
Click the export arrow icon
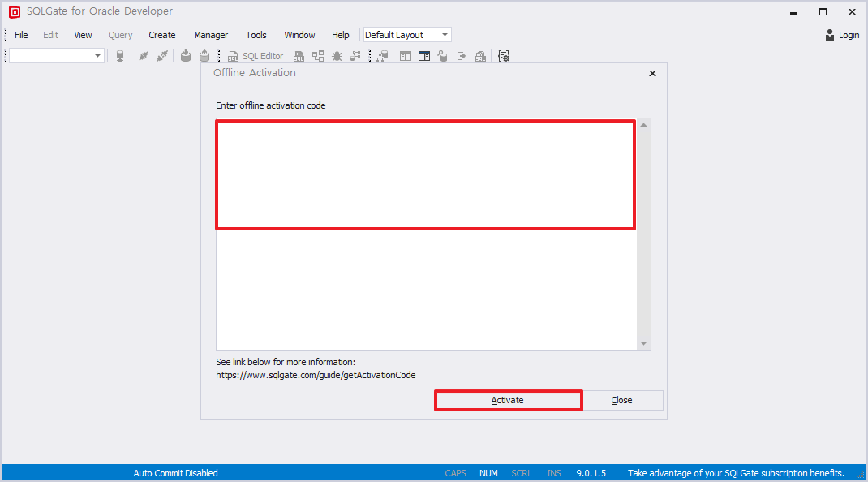coord(461,56)
